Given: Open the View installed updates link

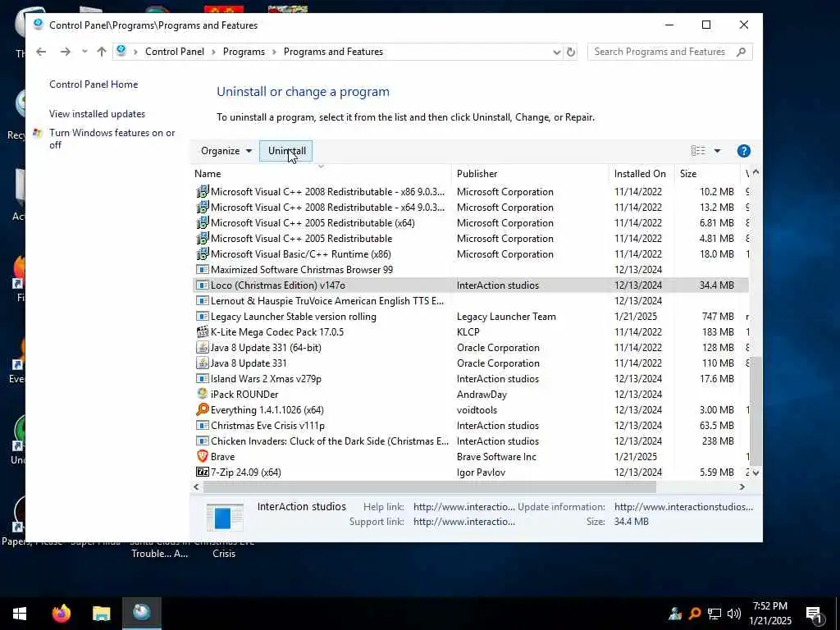Looking at the screenshot, I should tap(97, 114).
